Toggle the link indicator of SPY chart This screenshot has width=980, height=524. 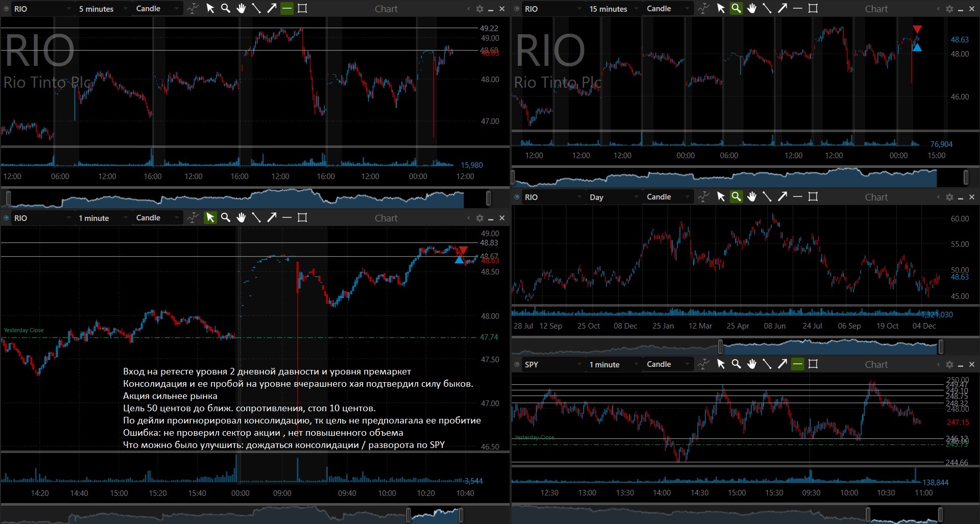pos(517,364)
